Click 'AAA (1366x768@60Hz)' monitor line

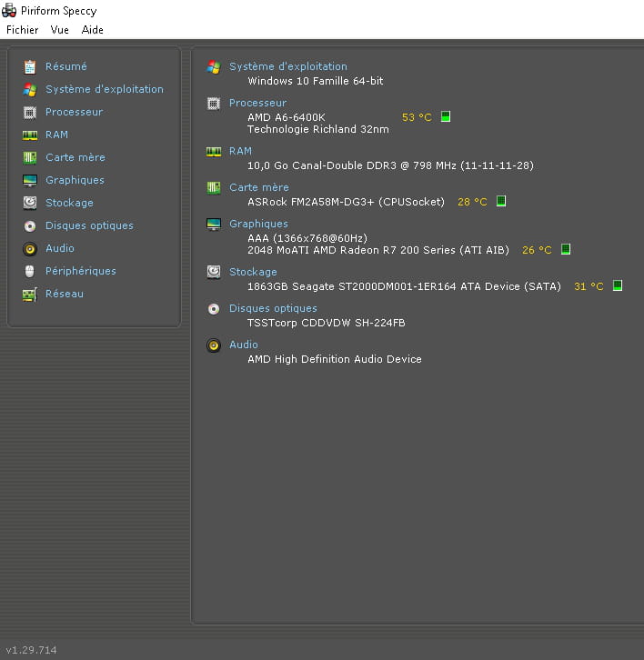(307, 238)
